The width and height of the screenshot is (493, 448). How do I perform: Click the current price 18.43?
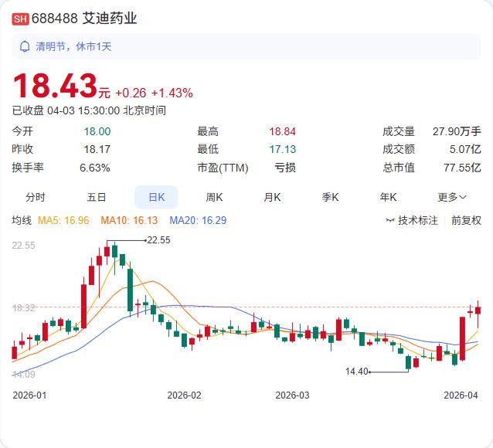click(55, 86)
